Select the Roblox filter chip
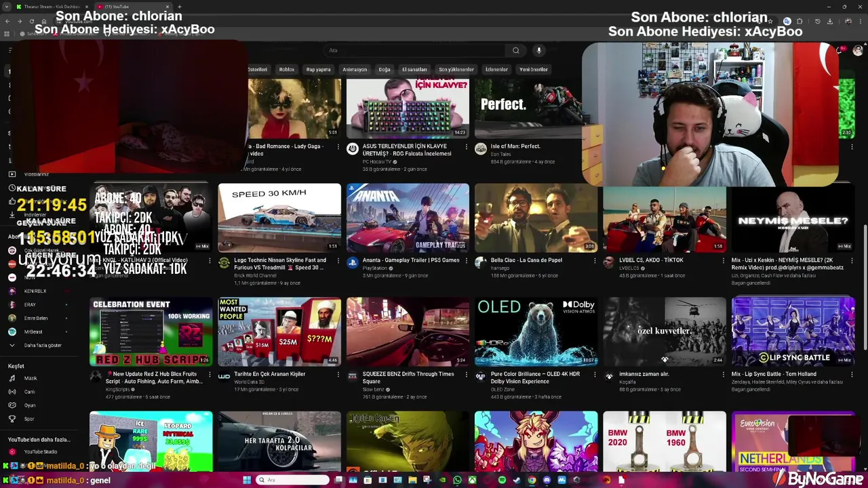This screenshot has height=488, width=868. click(x=287, y=69)
